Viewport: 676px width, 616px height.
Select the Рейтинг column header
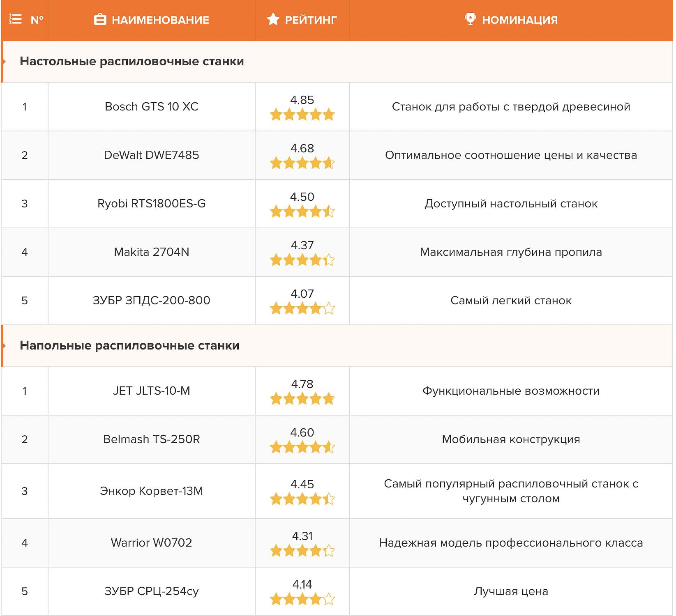310,20
